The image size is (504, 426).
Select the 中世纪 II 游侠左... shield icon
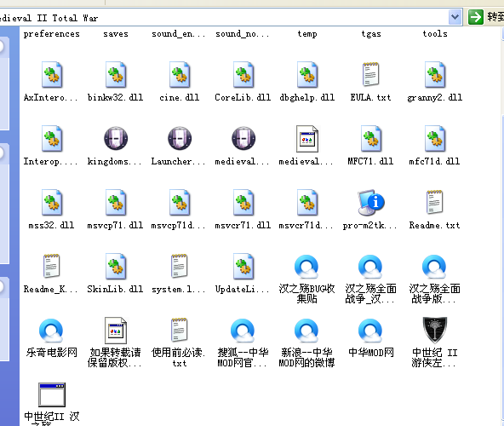pos(435,330)
